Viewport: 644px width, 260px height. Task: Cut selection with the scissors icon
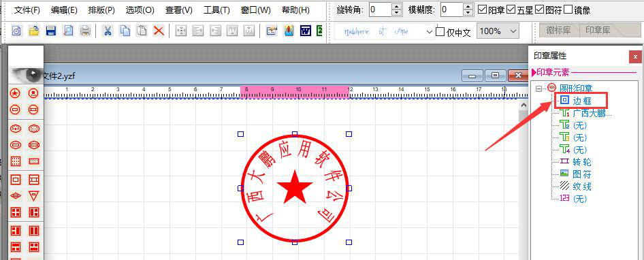(108, 31)
